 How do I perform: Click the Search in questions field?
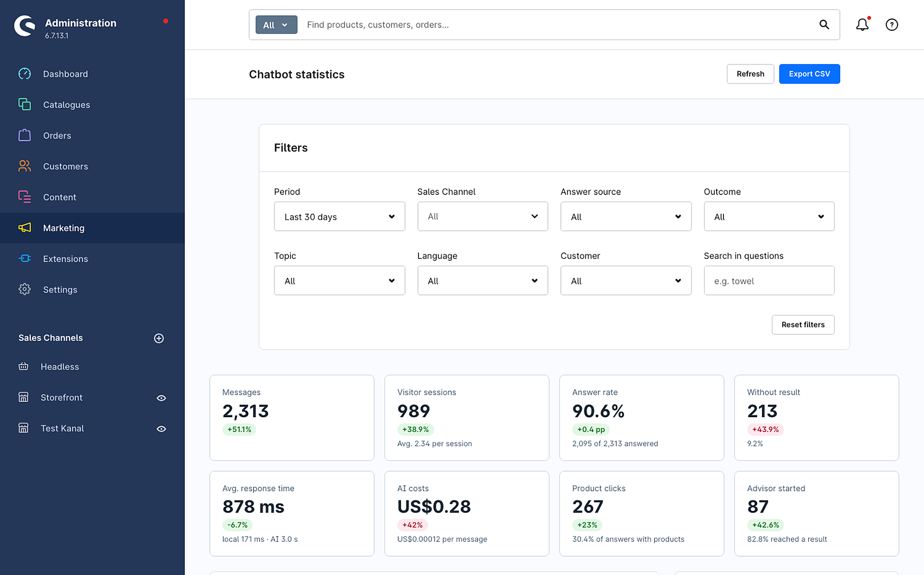pyautogui.click(x=769, y=281)
